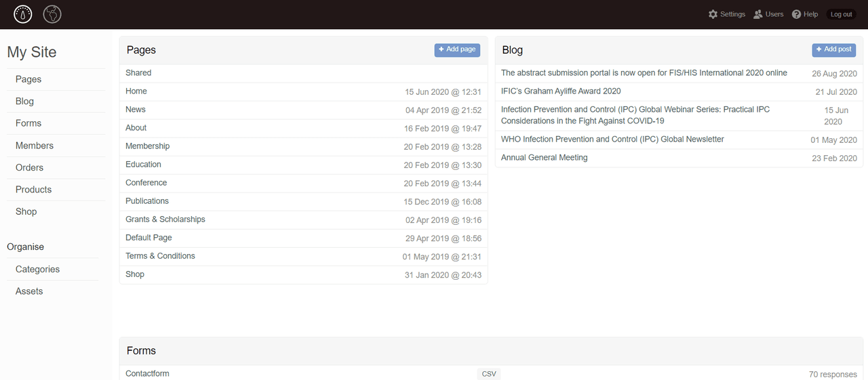Click the dashboard gauge icon in the header
The width and height of the screenshot is (868, 380).
[23, 14]
